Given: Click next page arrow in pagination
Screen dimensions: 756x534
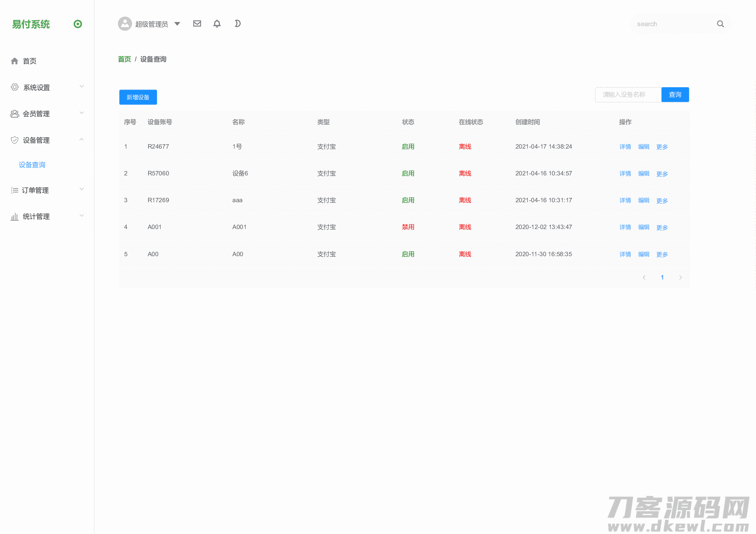Looking at the screenshot, I should 680,277.
